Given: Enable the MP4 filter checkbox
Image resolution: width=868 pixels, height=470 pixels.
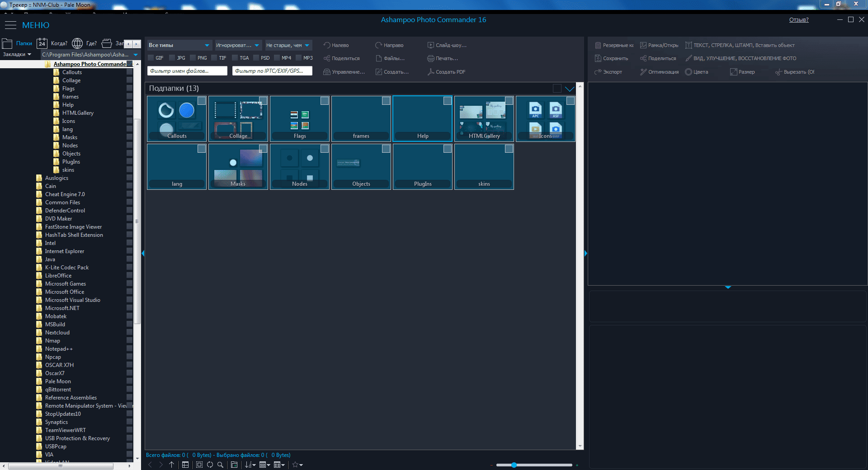Looking at the screenshot, I should pyautogui.click(x=277, y=58).
